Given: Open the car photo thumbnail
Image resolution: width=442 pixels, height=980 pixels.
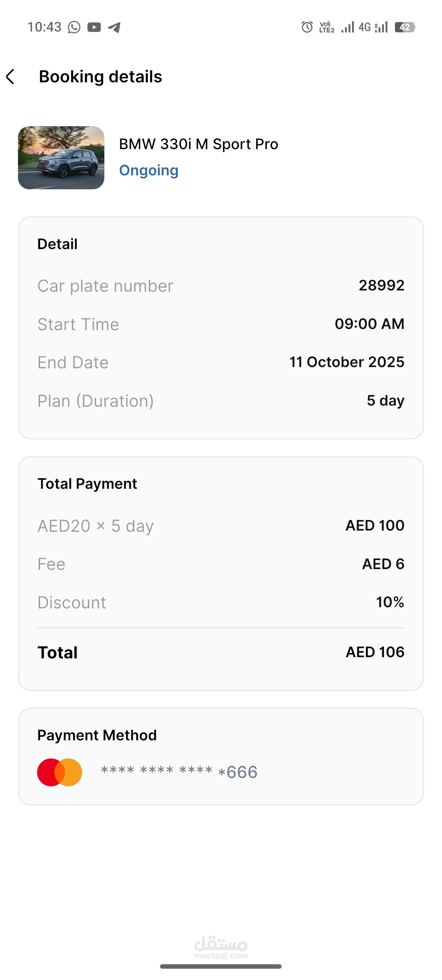Looking at the screenshot, I should [61, 158].
